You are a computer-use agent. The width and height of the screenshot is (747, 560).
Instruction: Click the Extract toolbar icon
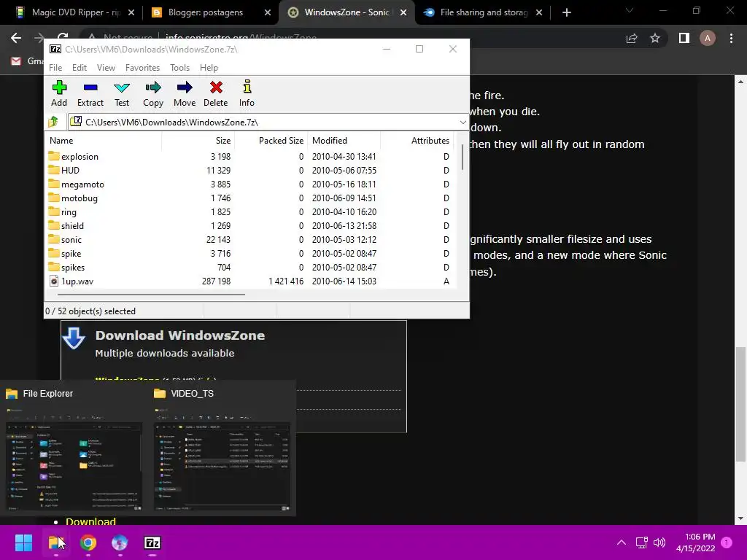tap(90, 93)
